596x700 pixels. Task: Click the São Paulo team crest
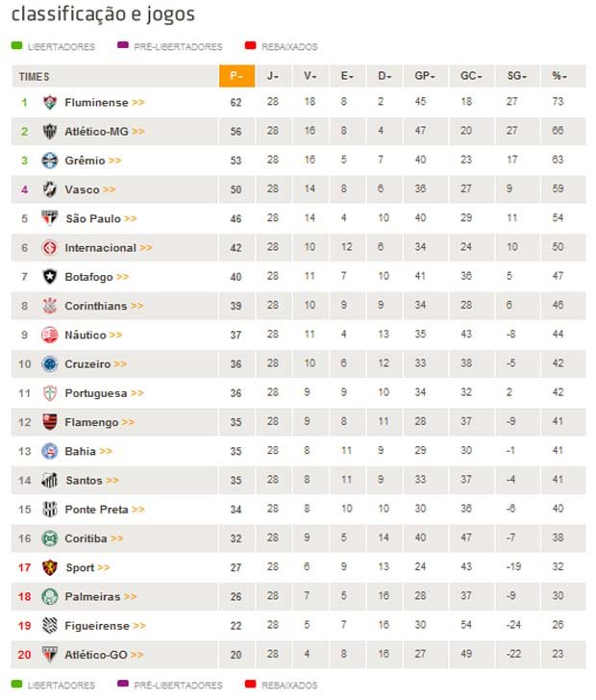[50, 218]
